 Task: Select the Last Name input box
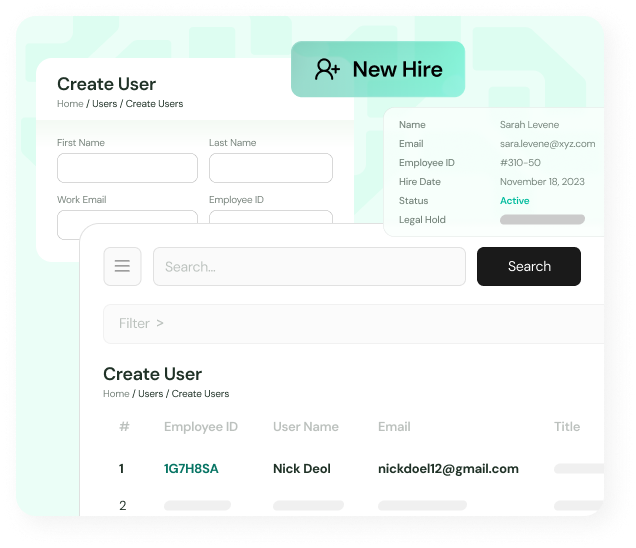[x=270, y=168]
